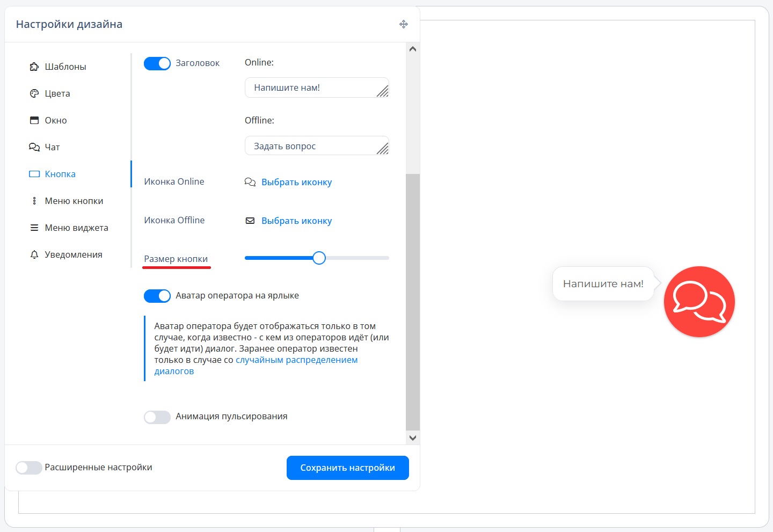This screenshot has width=773, height=532.
Task: Click the Меню виджета hamburger icon
Action: click(x=34, y=228)
